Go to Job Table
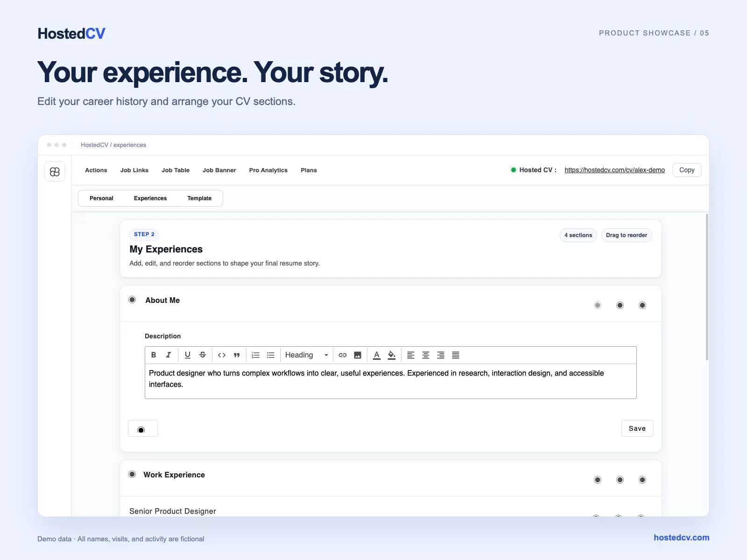 (x=176, y=170)
